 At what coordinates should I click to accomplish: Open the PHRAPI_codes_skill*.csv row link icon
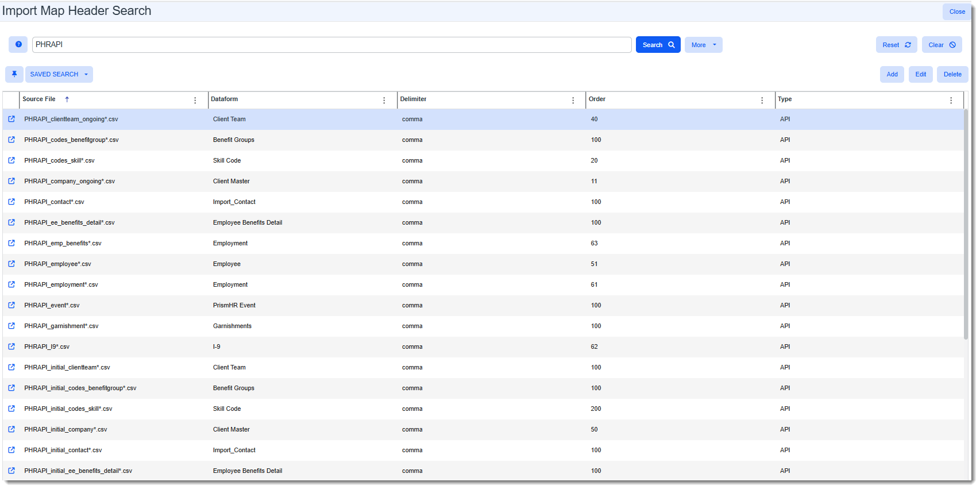tap(11, 160)
